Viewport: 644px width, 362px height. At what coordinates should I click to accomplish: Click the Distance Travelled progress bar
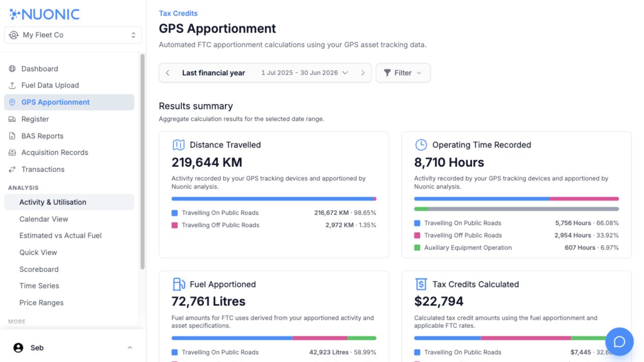coord(274,199)
